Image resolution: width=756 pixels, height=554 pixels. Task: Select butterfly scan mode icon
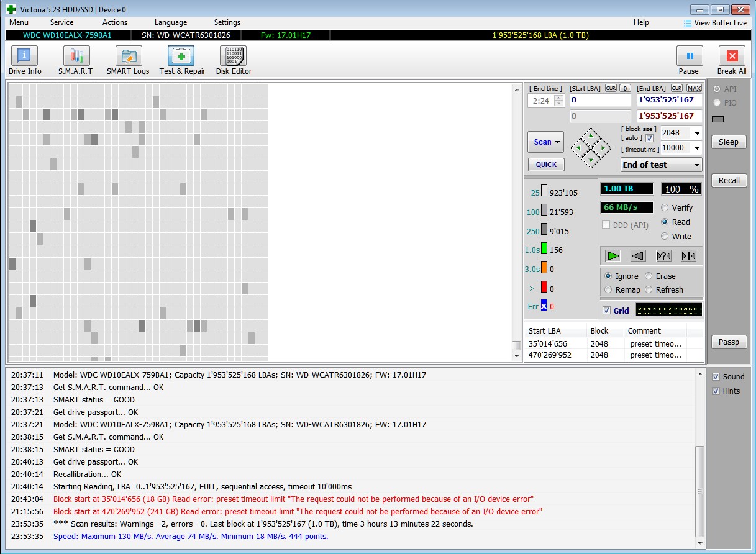[688, 256]
